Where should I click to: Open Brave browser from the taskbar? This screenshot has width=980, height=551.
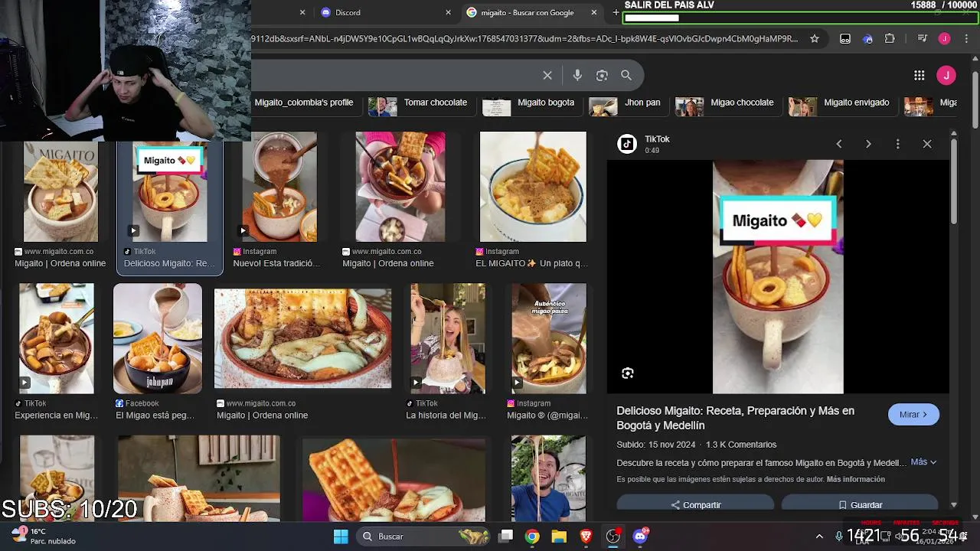[x=586, y=536]
